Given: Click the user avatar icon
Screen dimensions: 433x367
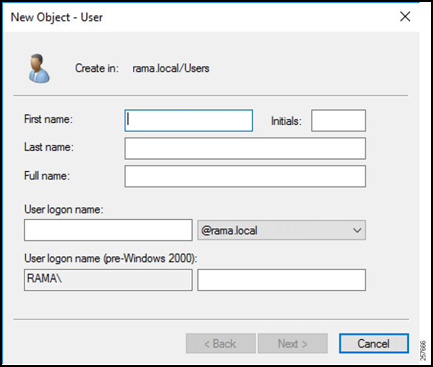Looking at the screenshot, I should click(39, 68).
